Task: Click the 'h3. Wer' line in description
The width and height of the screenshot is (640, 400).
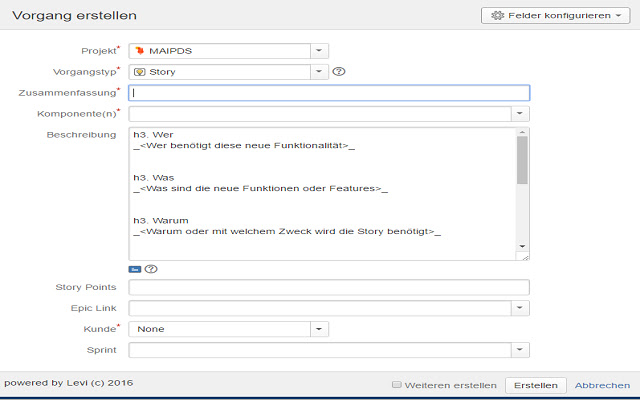Action: tap(153, 135)
